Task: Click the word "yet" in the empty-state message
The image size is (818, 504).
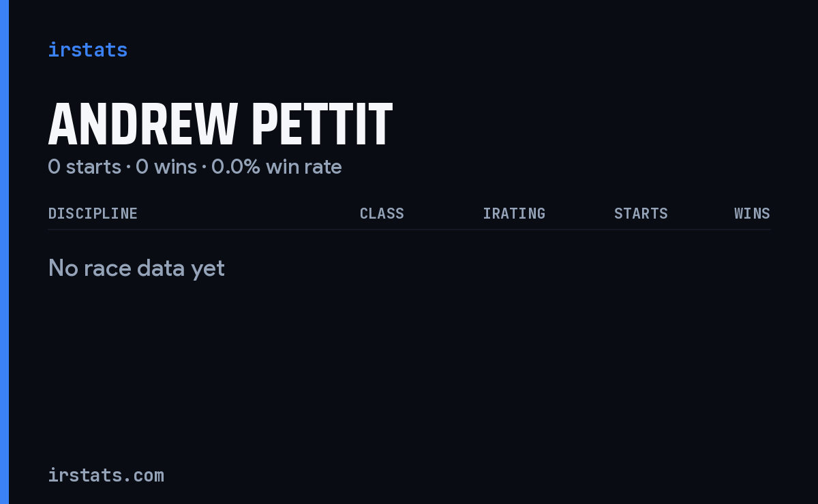Action: 208,268
